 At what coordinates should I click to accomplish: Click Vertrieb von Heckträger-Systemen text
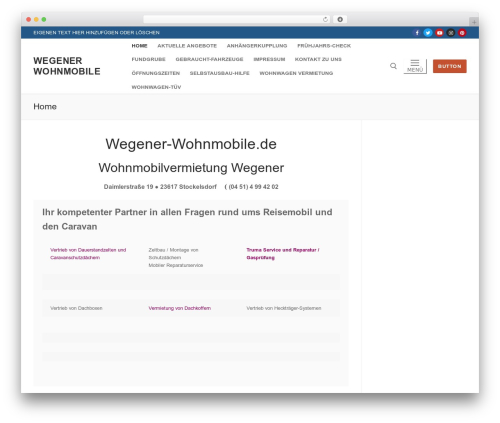click(x=284, y=308)
